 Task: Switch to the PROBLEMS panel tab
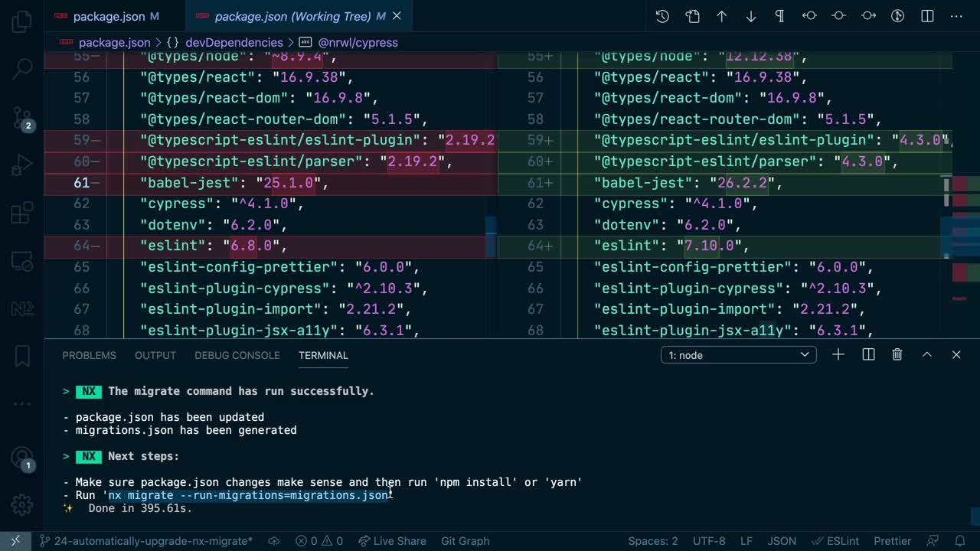point(89,355)
